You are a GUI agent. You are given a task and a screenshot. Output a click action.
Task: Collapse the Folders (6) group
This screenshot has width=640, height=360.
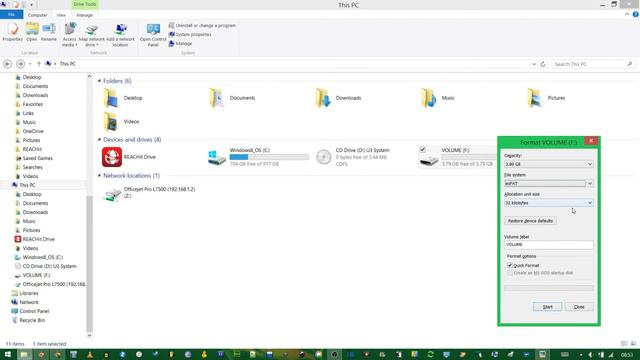coord(99,81)
